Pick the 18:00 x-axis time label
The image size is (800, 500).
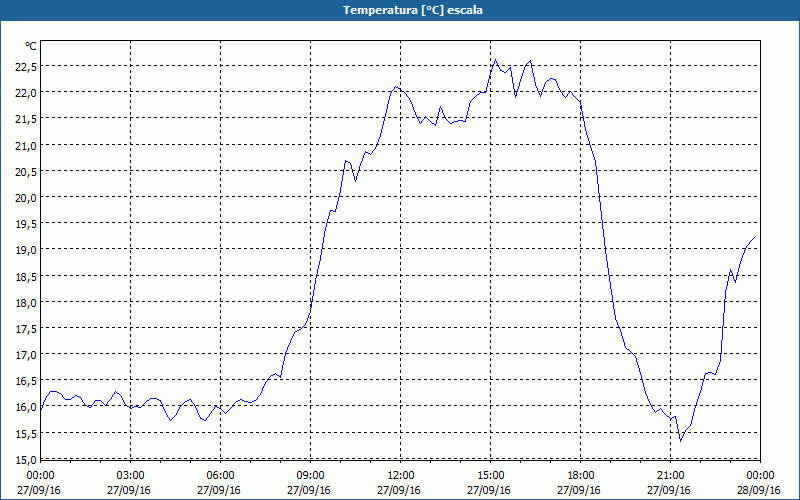[x=581, y=476]
